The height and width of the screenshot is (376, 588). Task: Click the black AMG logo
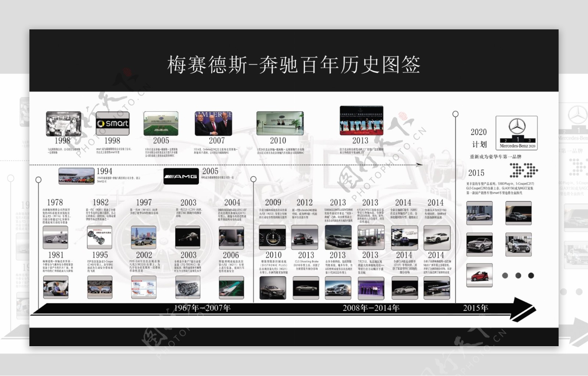[181, 177]
